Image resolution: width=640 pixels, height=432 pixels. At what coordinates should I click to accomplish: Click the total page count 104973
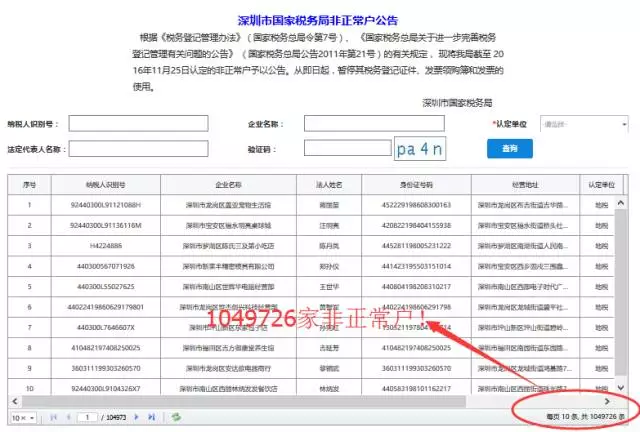[116, 417]
